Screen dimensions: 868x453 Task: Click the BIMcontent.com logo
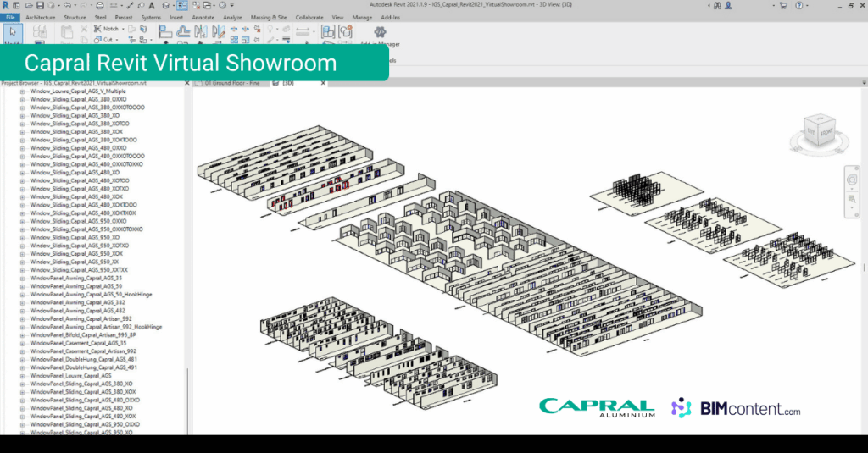737,408
